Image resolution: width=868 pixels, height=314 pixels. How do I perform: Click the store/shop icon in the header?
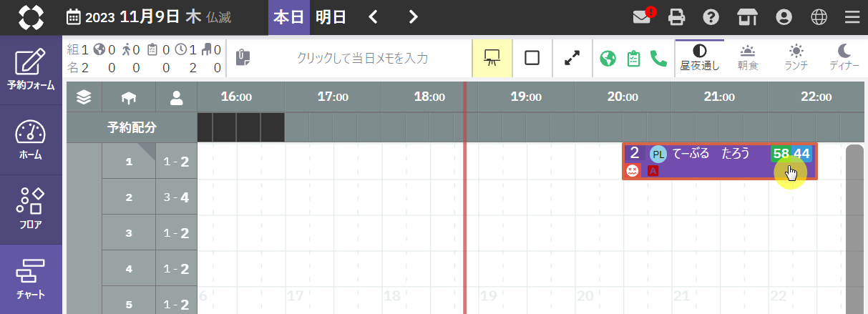tap(746, 17)
